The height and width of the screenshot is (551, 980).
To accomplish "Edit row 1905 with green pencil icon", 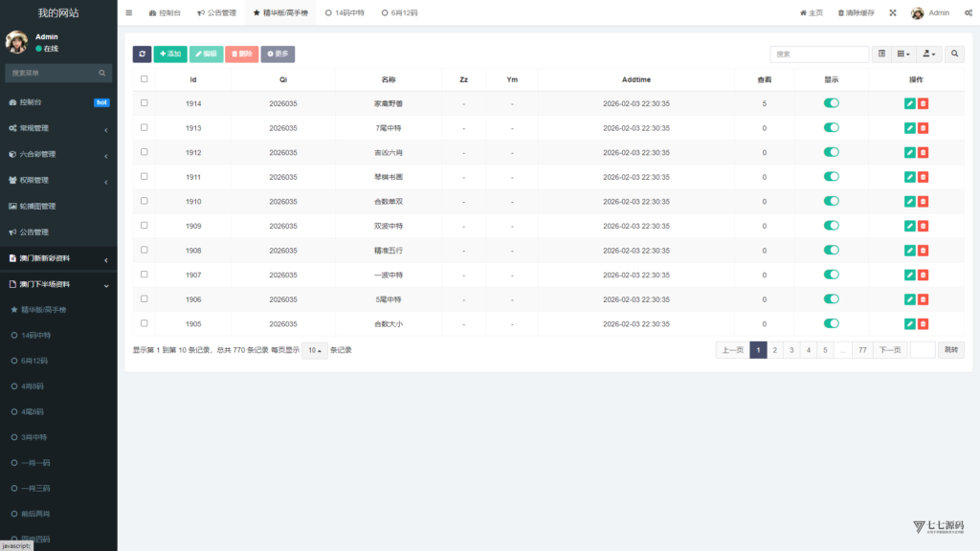I will [909, 323].
